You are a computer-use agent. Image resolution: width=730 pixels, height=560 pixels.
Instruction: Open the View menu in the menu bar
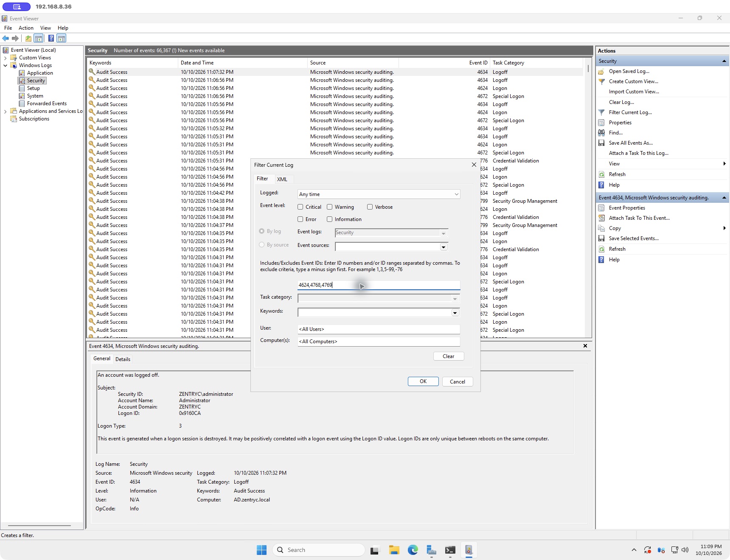[45, 28]
